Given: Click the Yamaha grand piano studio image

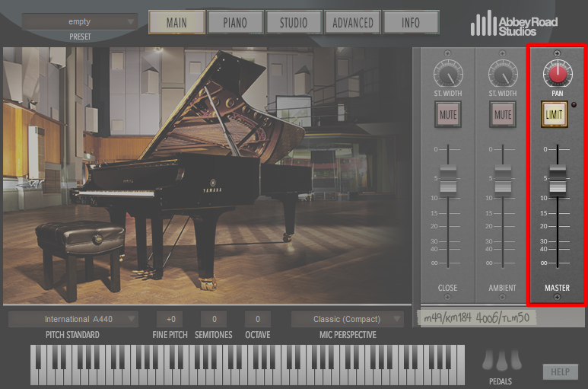Looking at the screenshot, I should pos(208,175).
